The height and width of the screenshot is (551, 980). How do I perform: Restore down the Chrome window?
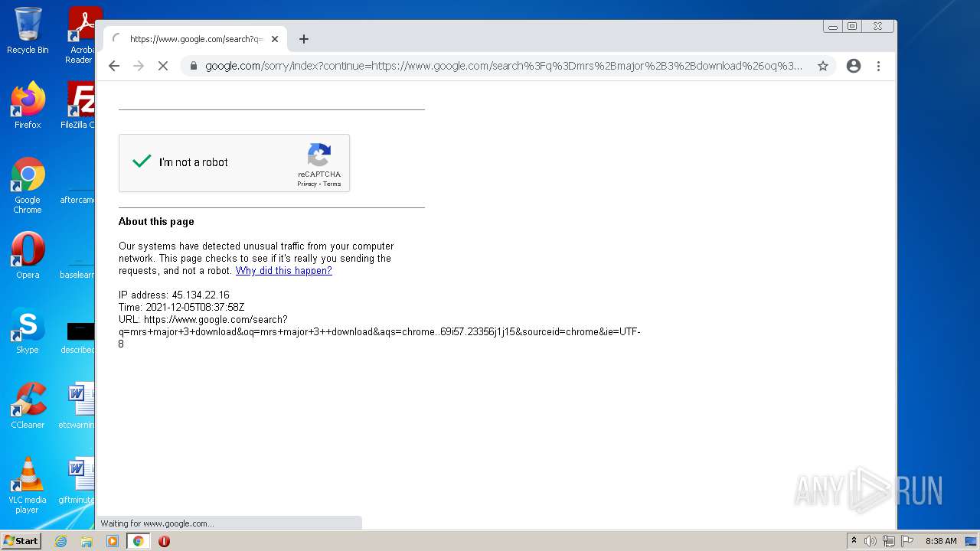[852, 26]
